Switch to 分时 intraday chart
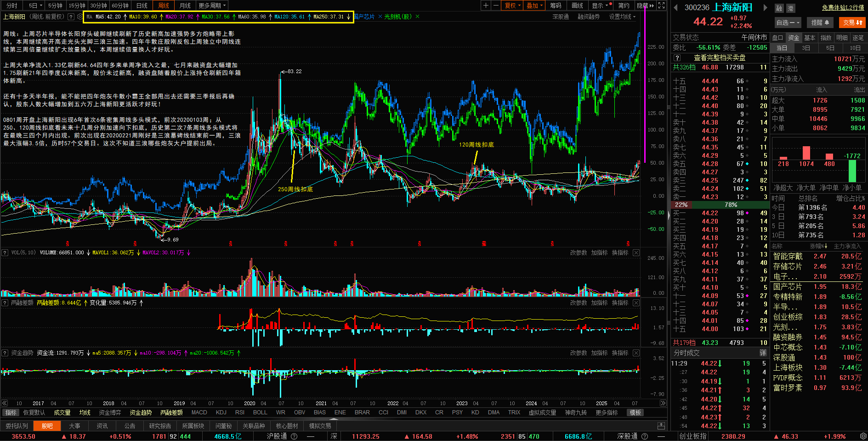The height and width of the screenshot is (441, 868). 11,6
